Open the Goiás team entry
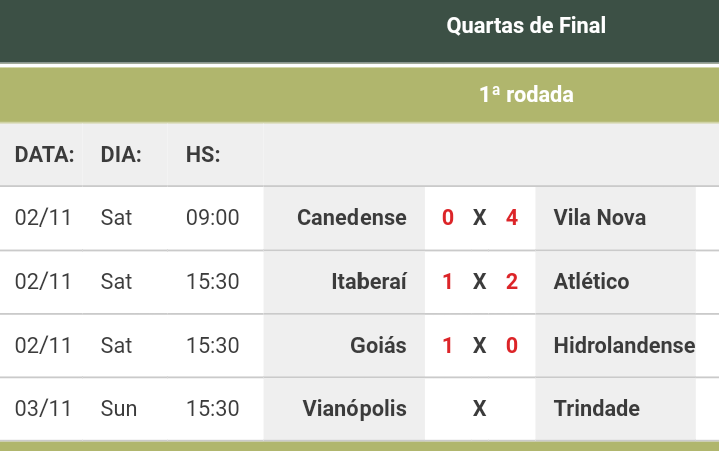This screenshot has height=451, width=719. tap(378, 345)
